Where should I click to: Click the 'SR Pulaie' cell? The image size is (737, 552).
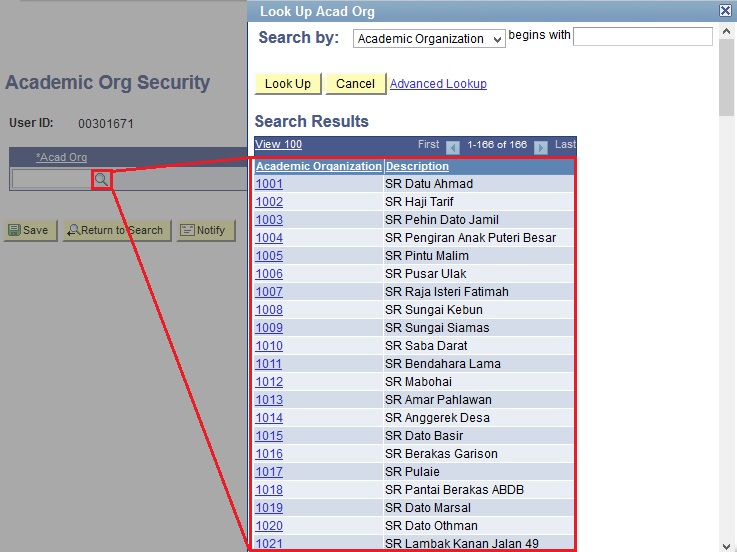[x=478, y=472]
